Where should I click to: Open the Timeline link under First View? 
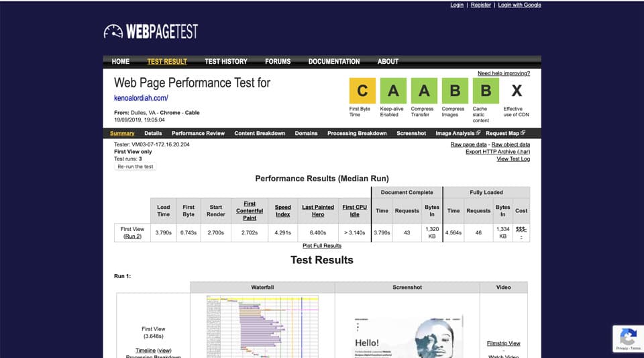(x=146, y=351)
